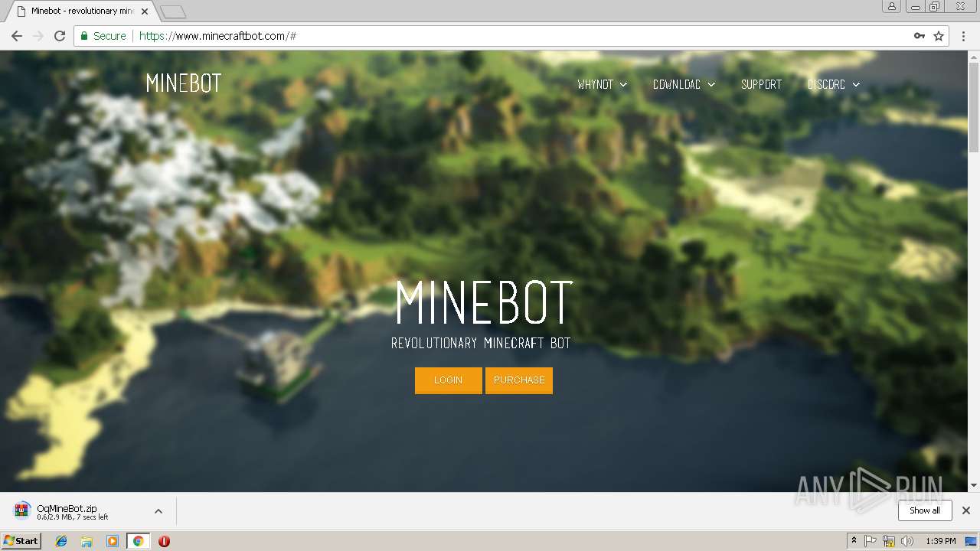
Task: Launch Internet Explorer from taskbar
Action: pyautogui.click(x=61, y=541)
